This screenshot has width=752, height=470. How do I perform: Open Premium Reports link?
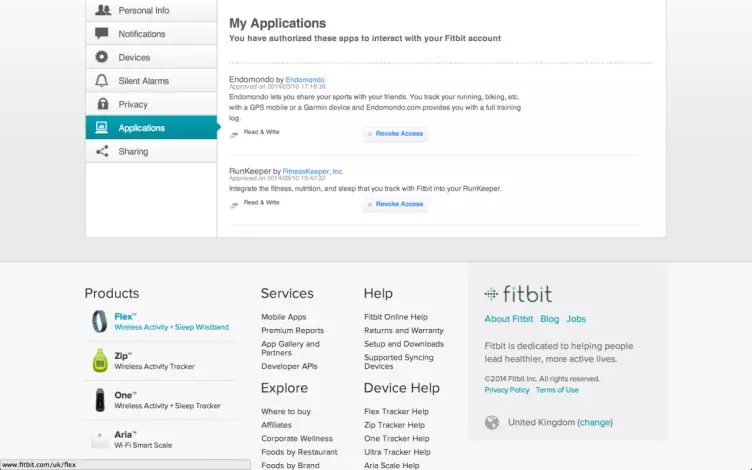(293, 330)
